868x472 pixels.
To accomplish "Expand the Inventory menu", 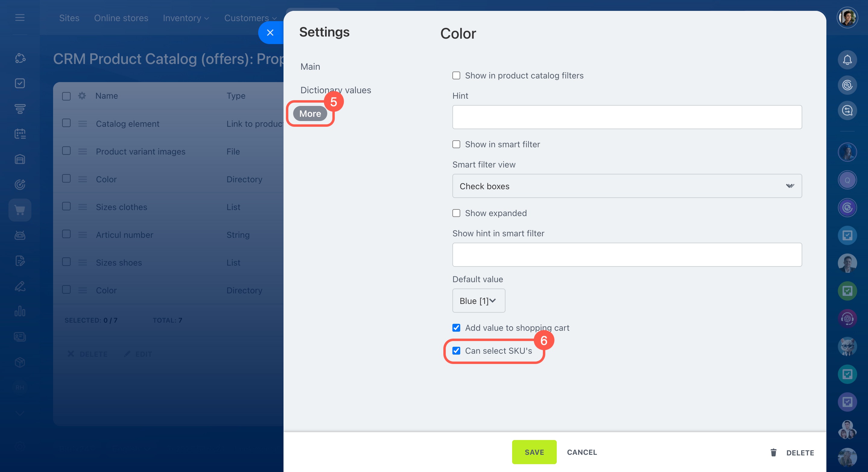I will point(186,18).
